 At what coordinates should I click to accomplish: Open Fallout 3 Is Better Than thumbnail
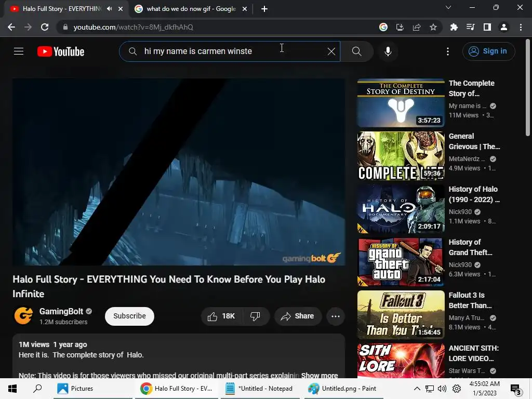401,315
